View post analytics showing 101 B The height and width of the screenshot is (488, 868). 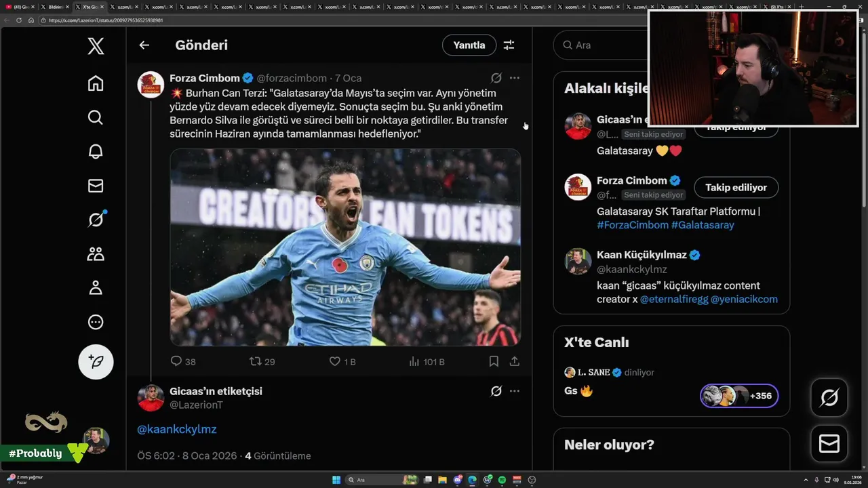(x=427, y=361)
